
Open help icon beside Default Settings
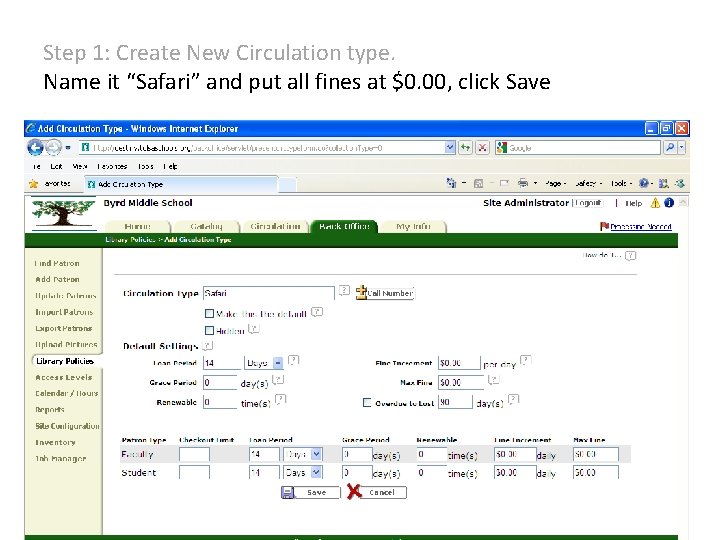click(208, 345)
